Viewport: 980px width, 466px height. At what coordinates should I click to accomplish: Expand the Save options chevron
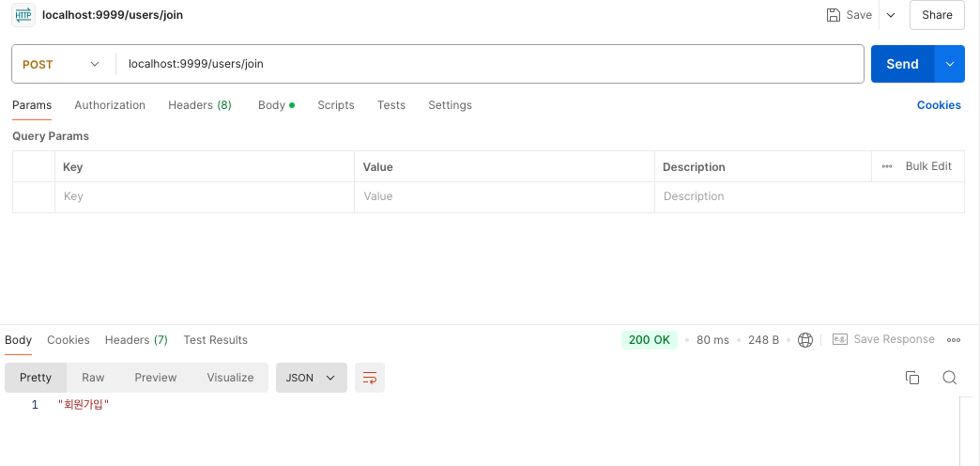click(891, 15)
